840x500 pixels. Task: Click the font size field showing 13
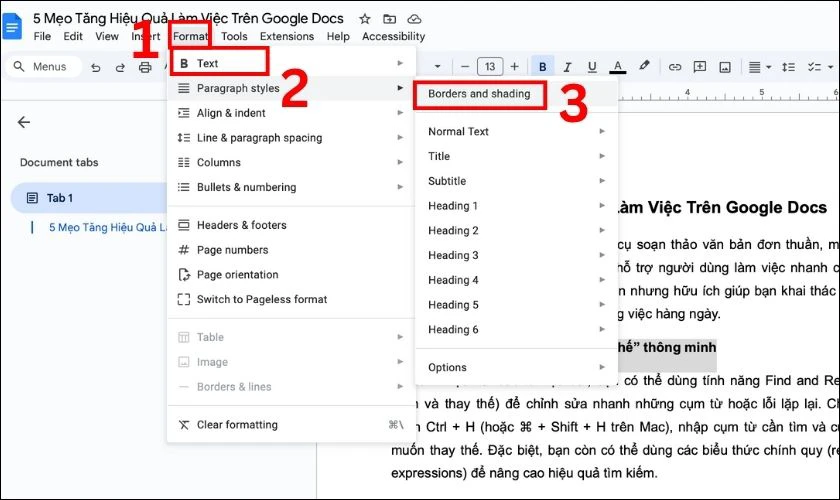point(490,66)
